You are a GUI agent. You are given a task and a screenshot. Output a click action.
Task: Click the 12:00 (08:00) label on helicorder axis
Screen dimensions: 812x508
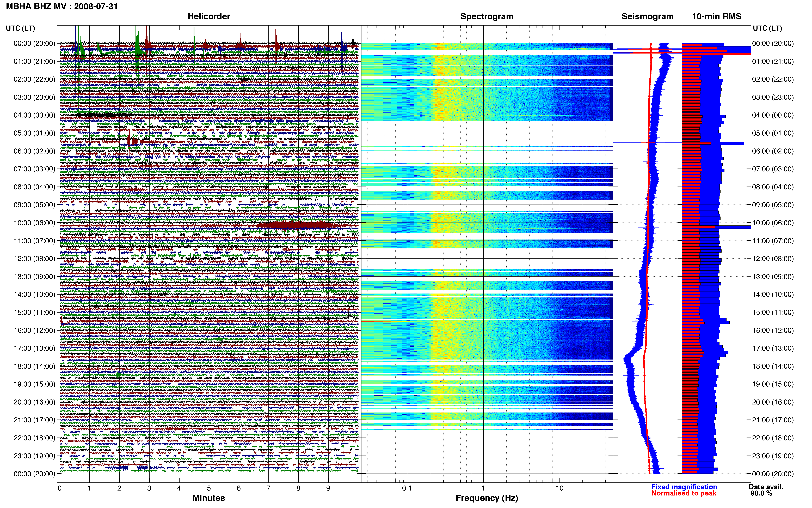(34, 259)
